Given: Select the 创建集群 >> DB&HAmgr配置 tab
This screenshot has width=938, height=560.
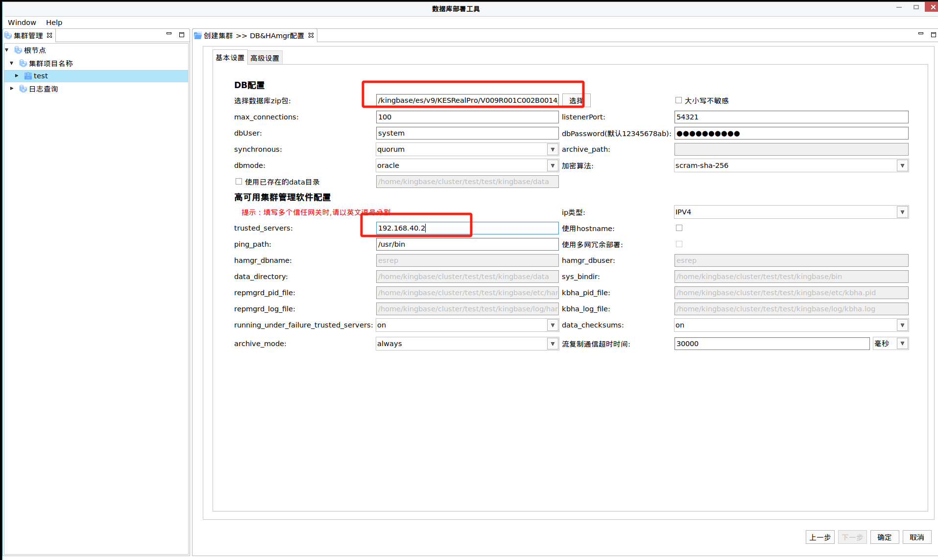Looking at the screenshot, I should [254, 35].
